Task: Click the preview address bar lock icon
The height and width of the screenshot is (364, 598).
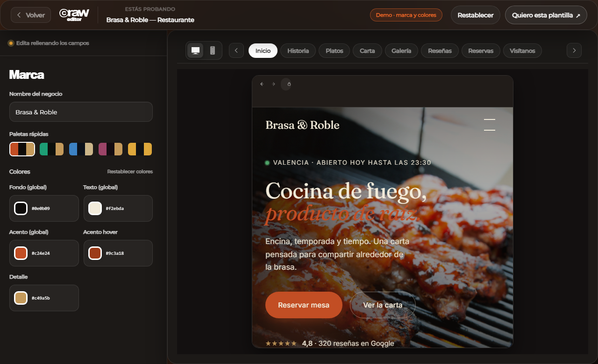Action: [289, 84]
